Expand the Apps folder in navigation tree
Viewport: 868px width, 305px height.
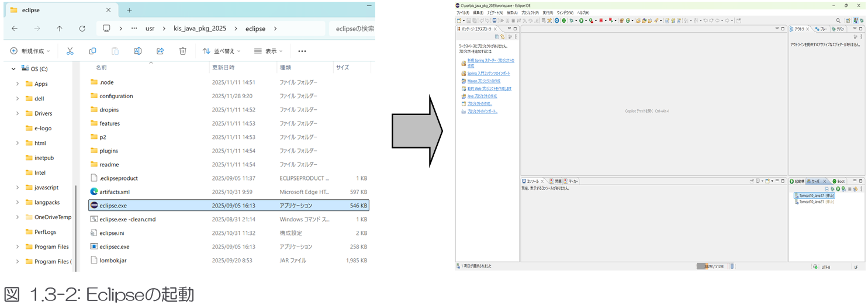(18, 84)
